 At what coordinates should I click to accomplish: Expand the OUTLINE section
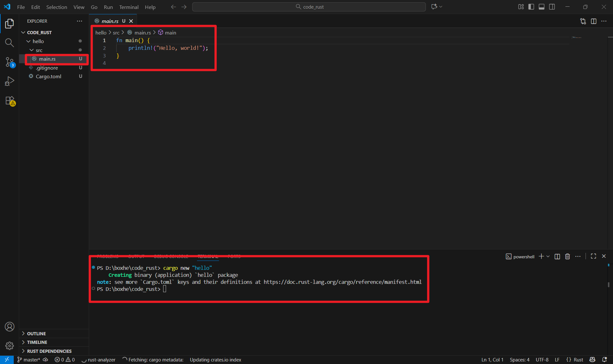[x=36, y=333]
